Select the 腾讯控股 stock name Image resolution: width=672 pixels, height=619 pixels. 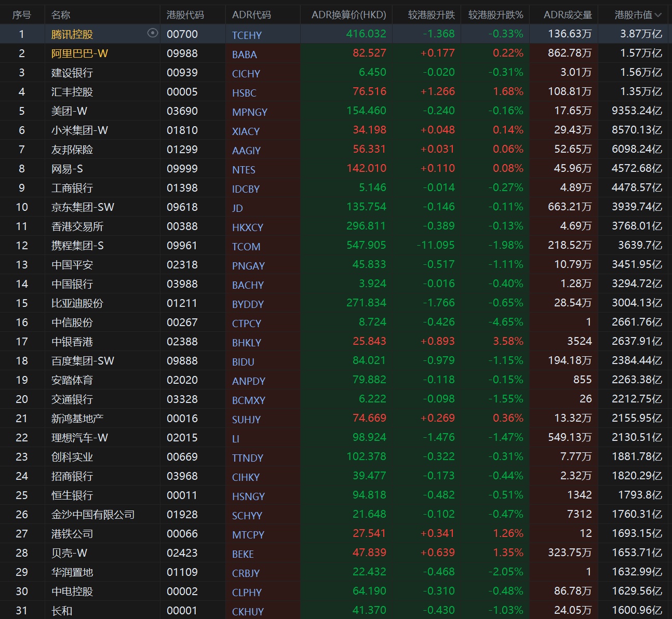tap(72, 34)
